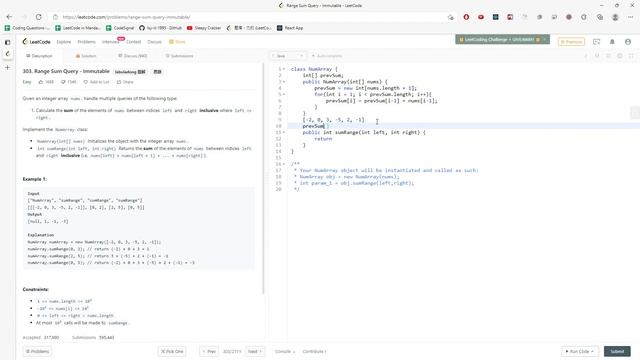Open the Problems menu item

click(x=86, y=42)
